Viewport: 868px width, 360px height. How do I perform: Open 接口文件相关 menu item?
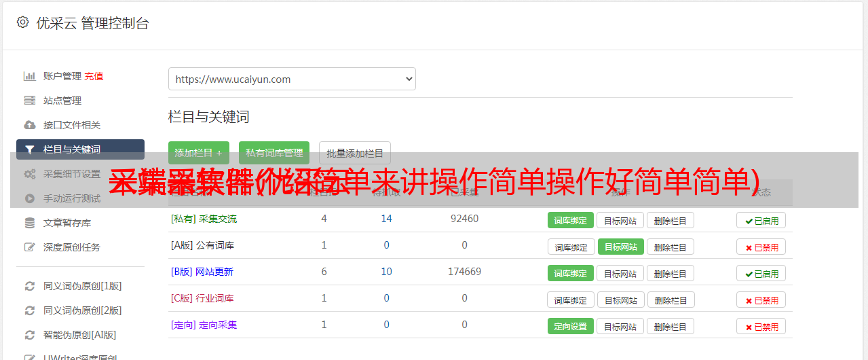pos(72,125)
